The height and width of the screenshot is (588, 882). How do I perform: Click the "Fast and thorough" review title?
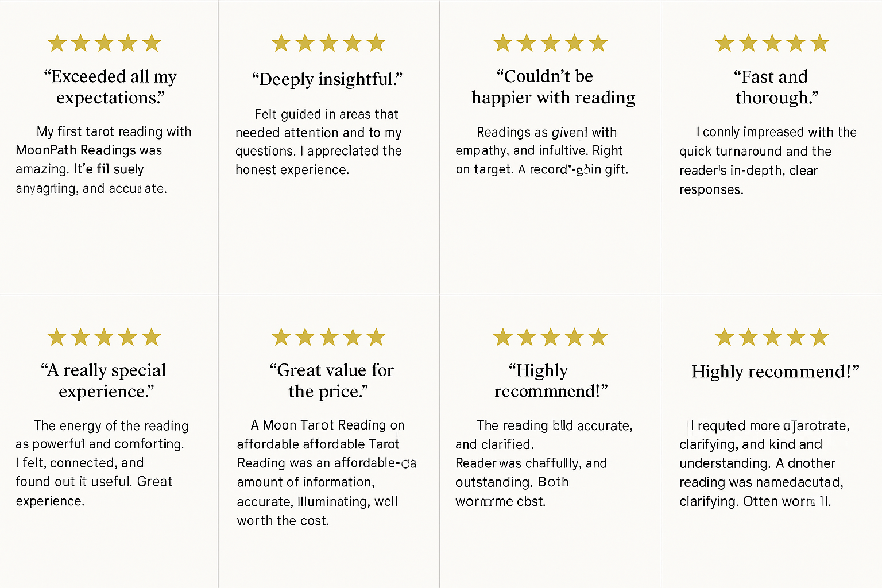(x=776, y=87)
